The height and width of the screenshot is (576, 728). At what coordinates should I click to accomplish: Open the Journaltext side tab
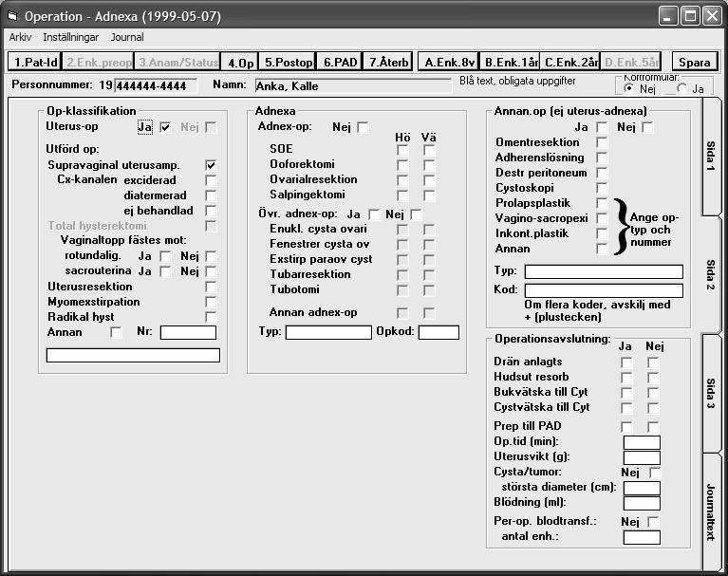pos(711,512)
